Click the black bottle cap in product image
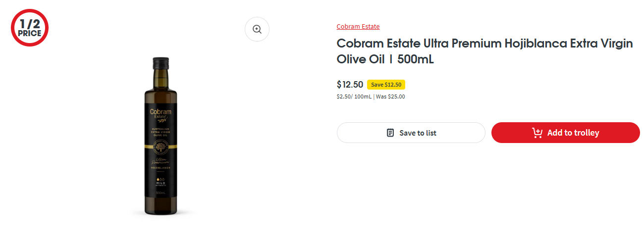This screenshot has width=644, height=241. (x=161, y=62)
